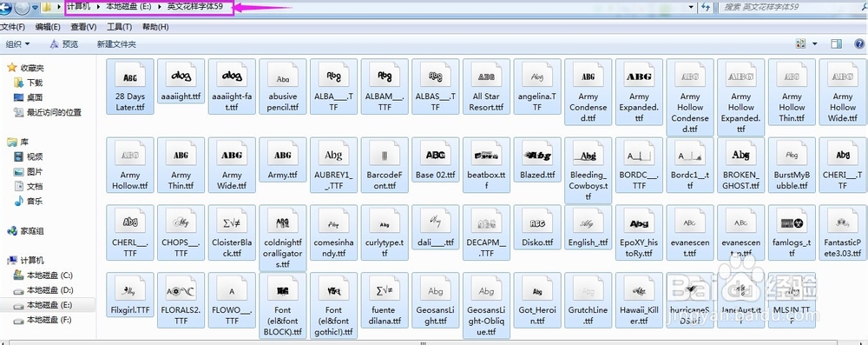The image size is (868, 345).
Task: Select BurstMyBubble.ttf file
Action: (x=792, y=165)
